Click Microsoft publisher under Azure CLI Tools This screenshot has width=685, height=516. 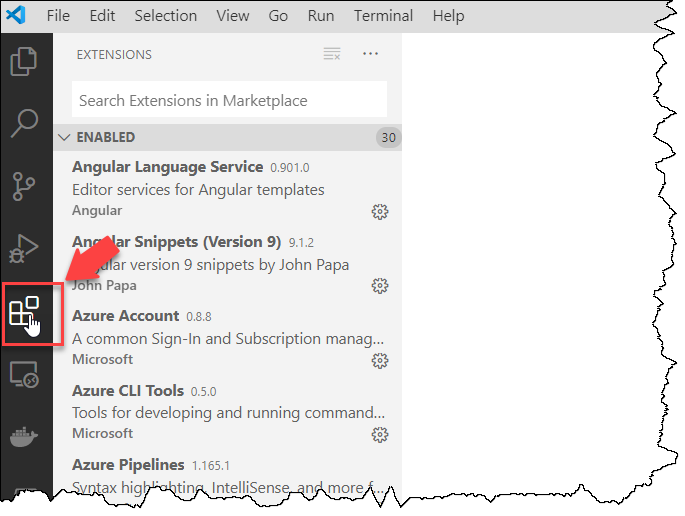[102, 433]
